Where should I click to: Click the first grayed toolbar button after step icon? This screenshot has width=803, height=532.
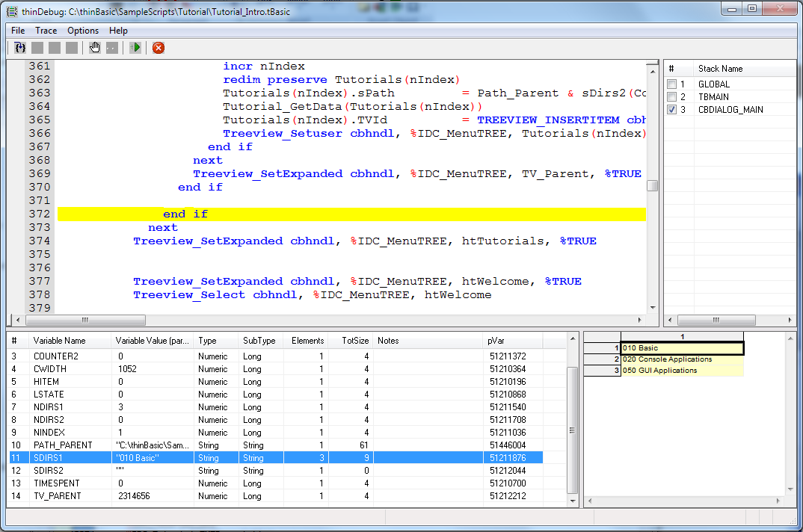point(37,48)
